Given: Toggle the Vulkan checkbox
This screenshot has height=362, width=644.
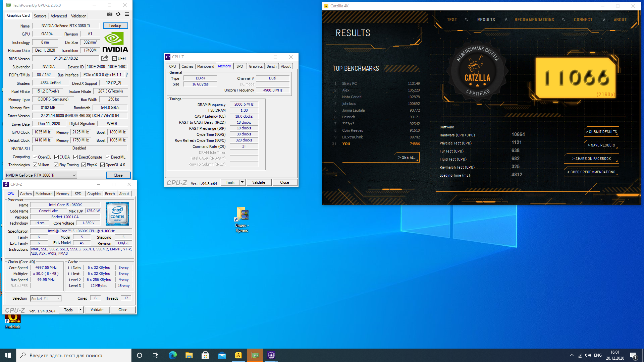Looking at the screenshot, I should [x=35, y=165].
